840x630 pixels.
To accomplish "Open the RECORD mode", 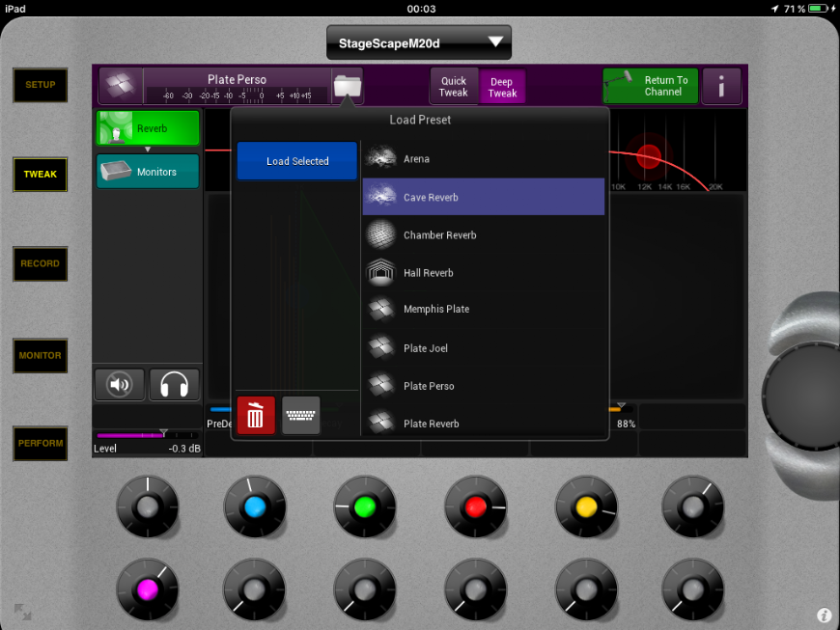I will (40, 263).
